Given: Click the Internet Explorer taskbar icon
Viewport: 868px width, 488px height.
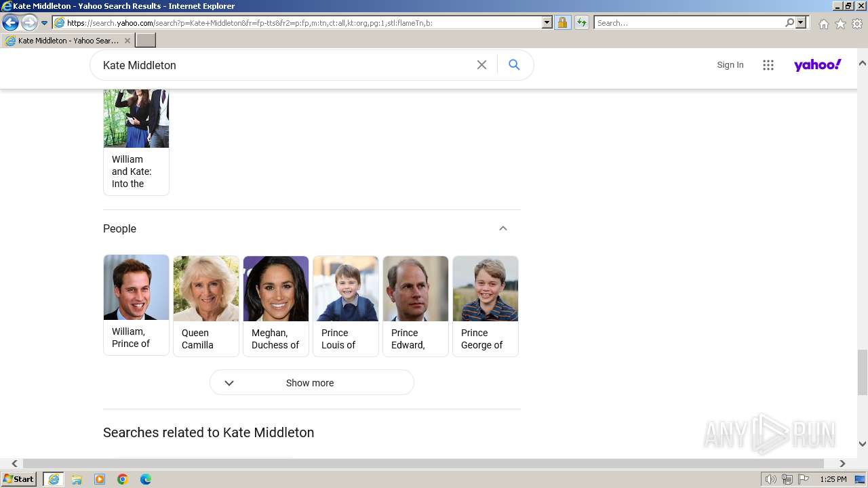Looking at the screenshot, I should (54, 479).
